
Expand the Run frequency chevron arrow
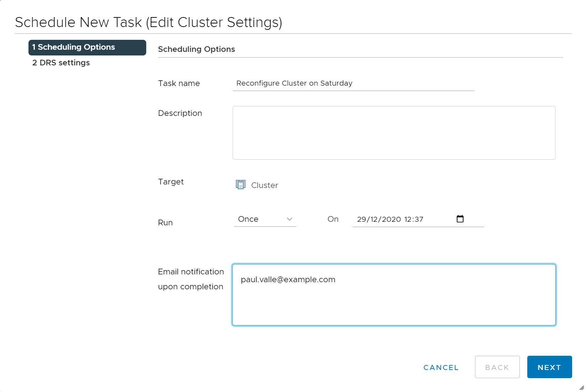289,219
